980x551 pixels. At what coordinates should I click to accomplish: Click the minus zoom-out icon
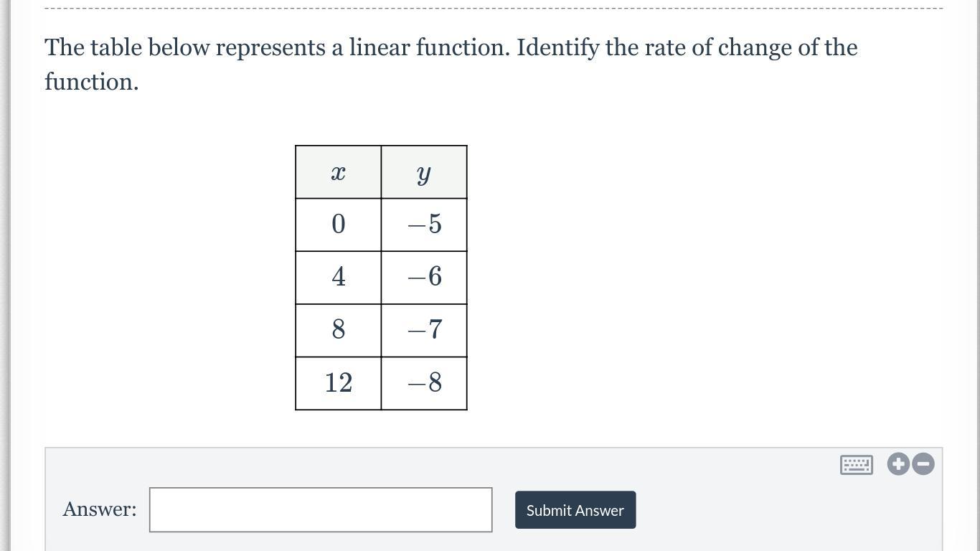point(923,464)
